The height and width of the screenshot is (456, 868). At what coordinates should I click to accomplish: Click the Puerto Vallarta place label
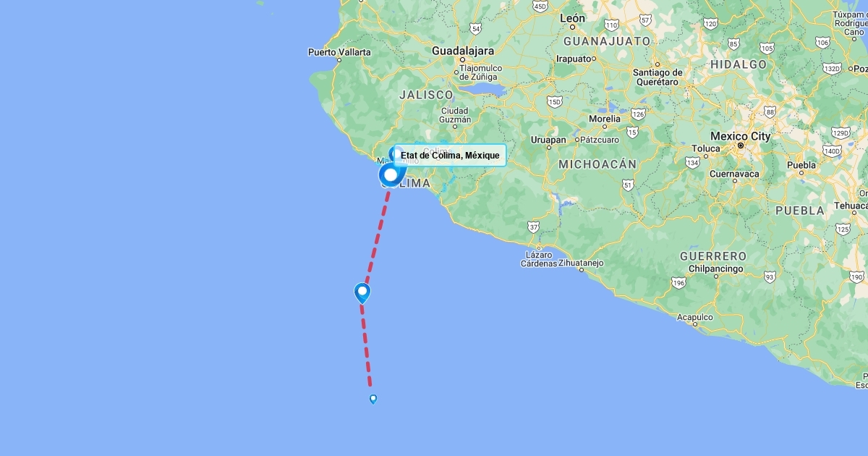tap(339, 52)
